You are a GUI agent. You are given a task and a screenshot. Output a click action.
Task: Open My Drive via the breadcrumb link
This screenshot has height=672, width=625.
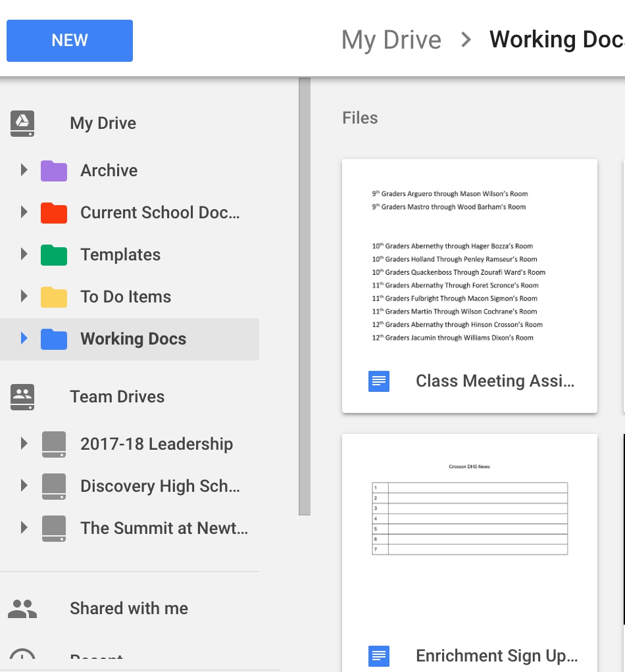click(x=391, y=39)
